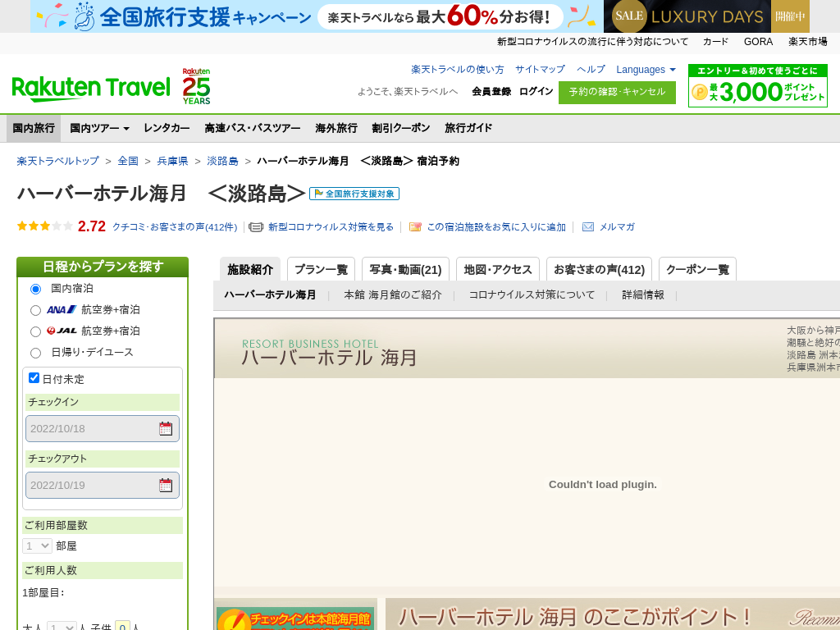The width and height of the screenshot is (840, 630).
Task: Open the サイトマップ link
Action: point(540,70)
